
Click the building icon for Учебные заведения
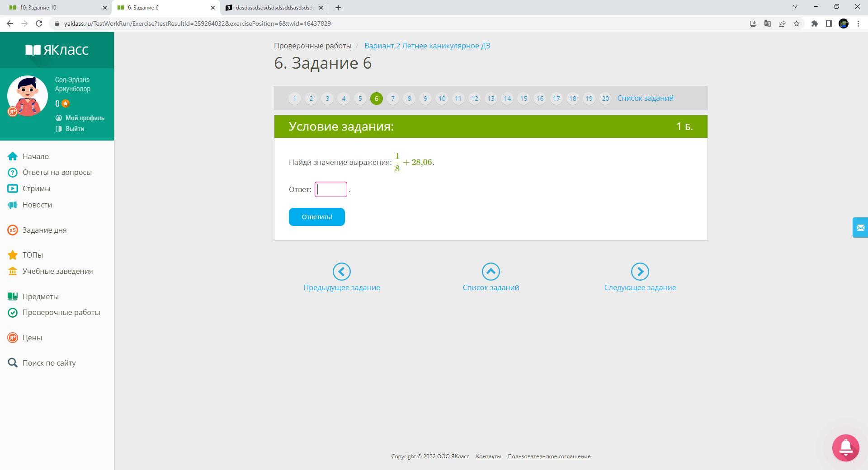click(13, 271)
